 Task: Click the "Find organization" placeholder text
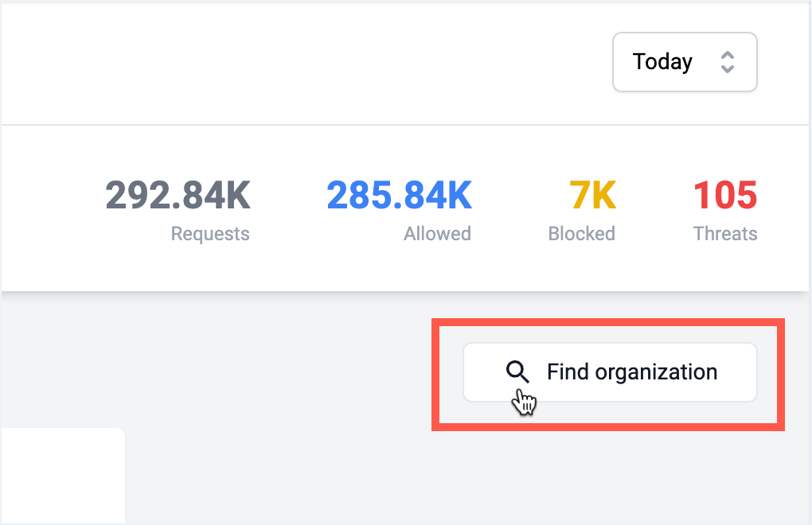point(632,372)
